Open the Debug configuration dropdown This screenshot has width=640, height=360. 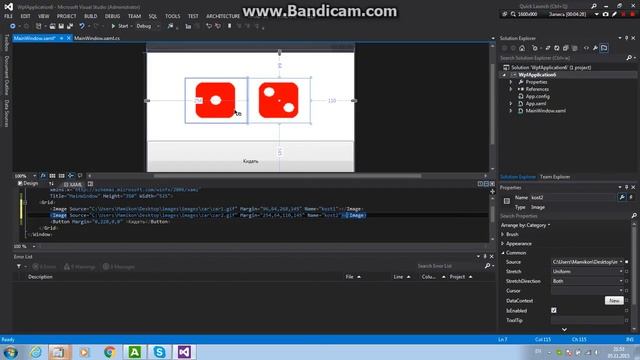pos(149,26)
